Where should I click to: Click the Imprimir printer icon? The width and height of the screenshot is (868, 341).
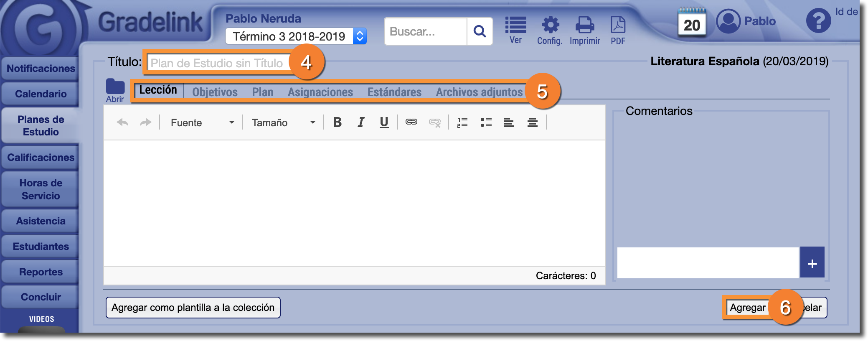(x=585, y=30)
